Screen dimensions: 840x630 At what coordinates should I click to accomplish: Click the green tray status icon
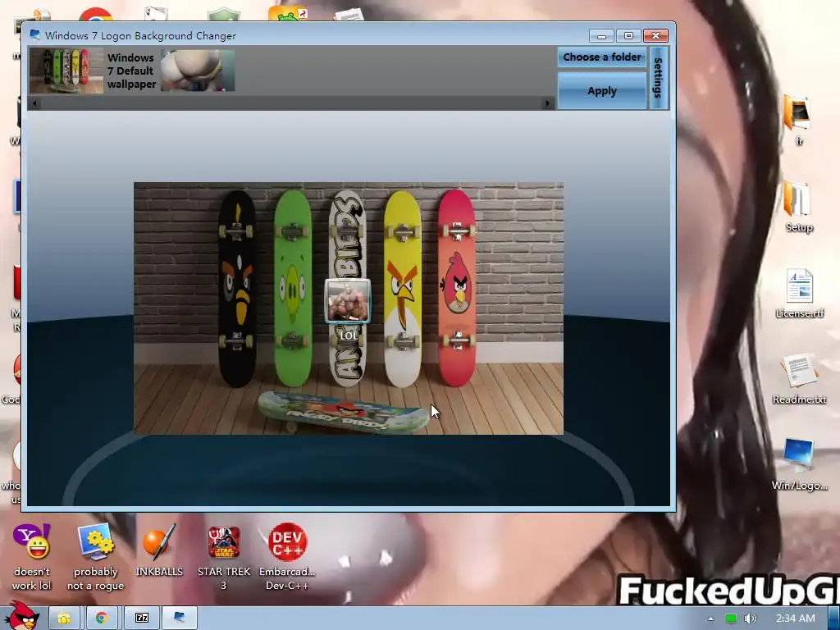click(730, 619)
